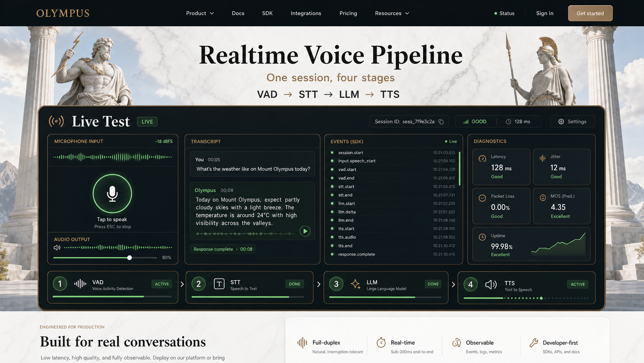
Task: Click the events list scrollbar
Action: point(459,169)
